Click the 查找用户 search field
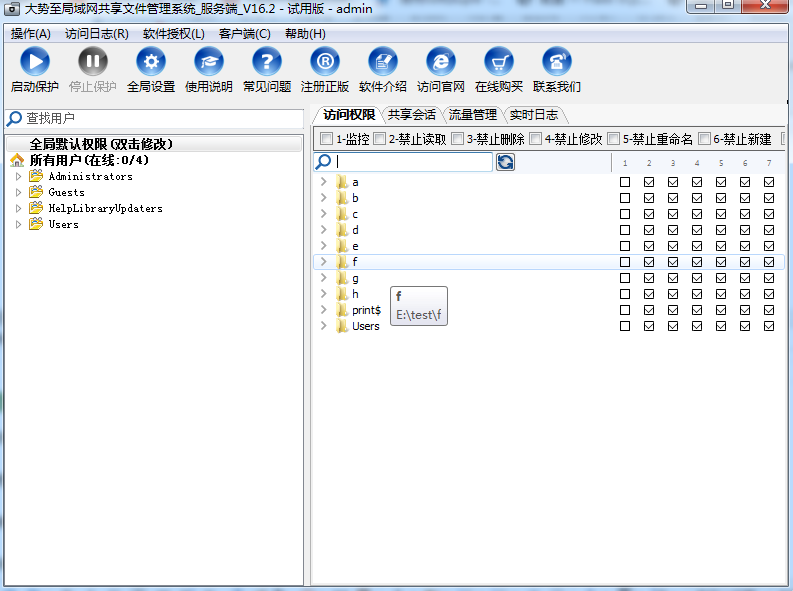Screen dimensions: 793x591 click(160, 118)
